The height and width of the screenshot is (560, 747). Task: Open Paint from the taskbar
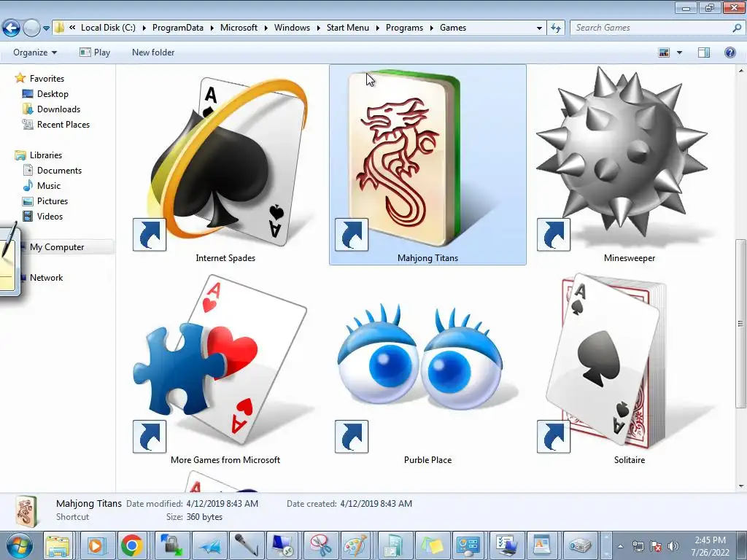tap(356, 545)
